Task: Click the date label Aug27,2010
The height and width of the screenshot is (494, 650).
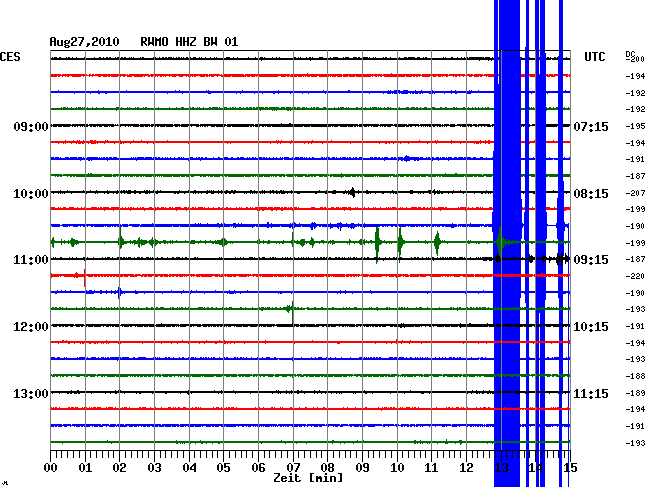Action: (84, 42)
